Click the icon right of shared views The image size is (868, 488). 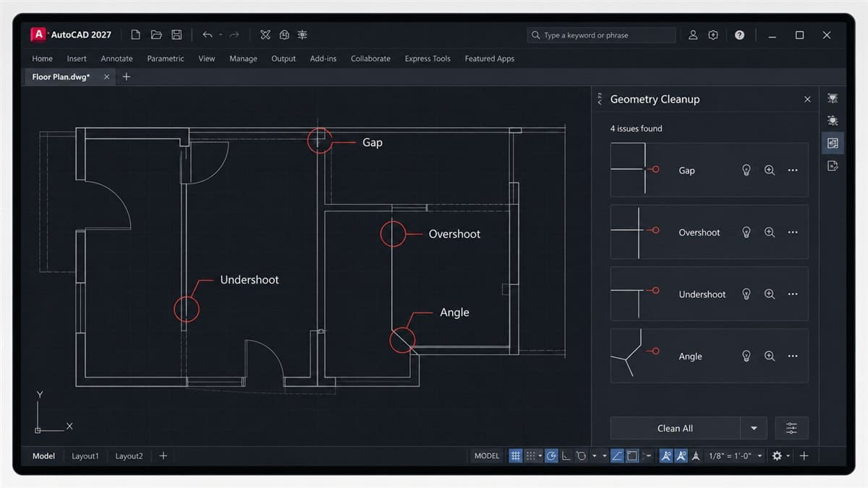(x=302, y=35)
